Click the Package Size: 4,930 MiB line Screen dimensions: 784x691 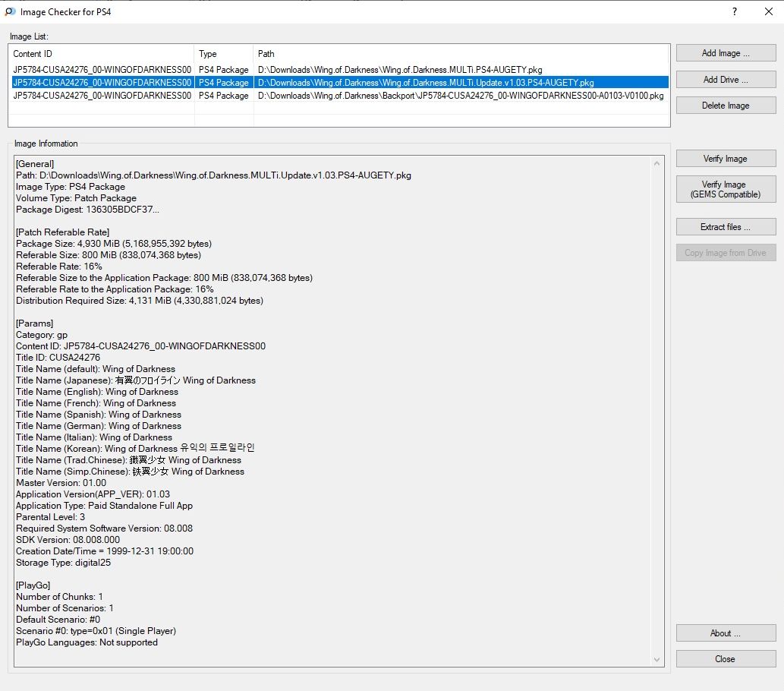(114, 244)
